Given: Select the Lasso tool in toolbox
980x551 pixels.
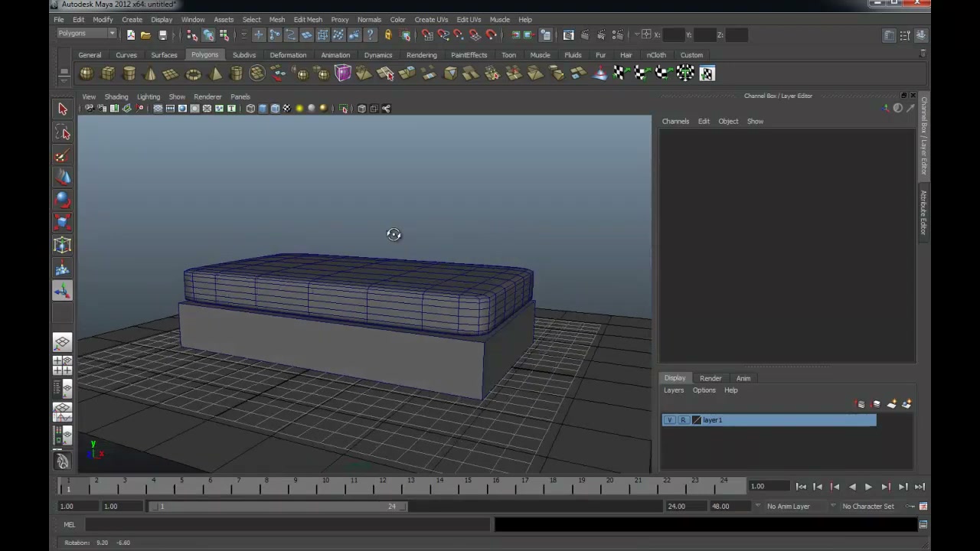Looking at the screenshot, I should tap(63, 133).
